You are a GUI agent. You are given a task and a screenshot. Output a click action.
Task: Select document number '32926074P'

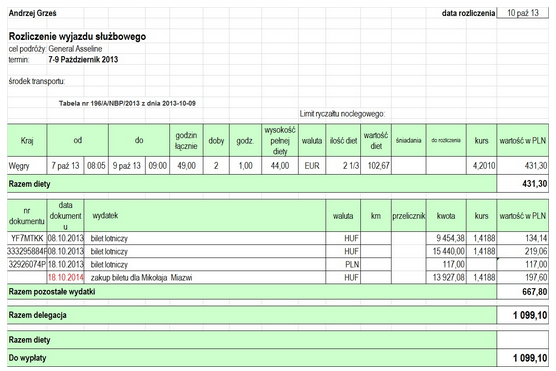[x=27, y=265]
